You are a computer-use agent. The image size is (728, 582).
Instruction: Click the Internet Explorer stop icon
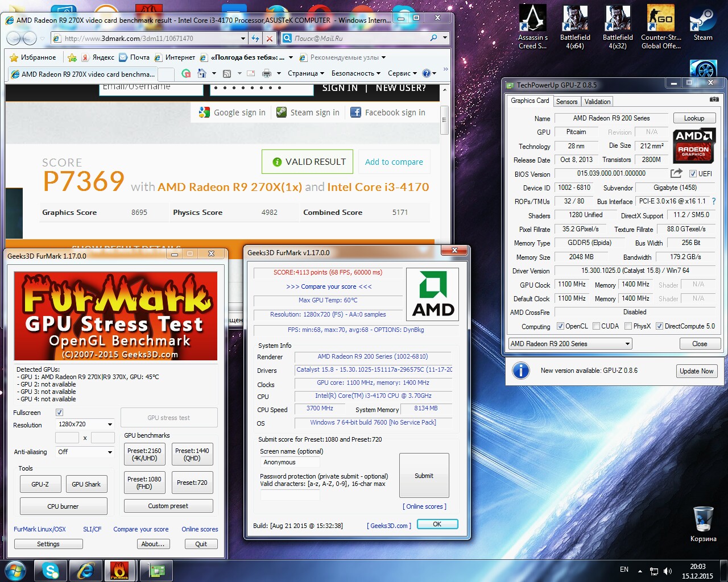(x=270, y=39)
